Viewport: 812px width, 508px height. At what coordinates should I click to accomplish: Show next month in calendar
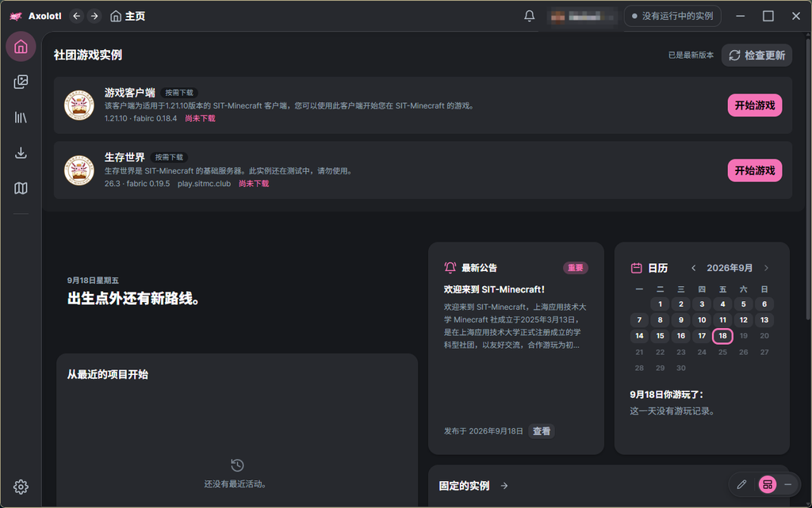767,268
